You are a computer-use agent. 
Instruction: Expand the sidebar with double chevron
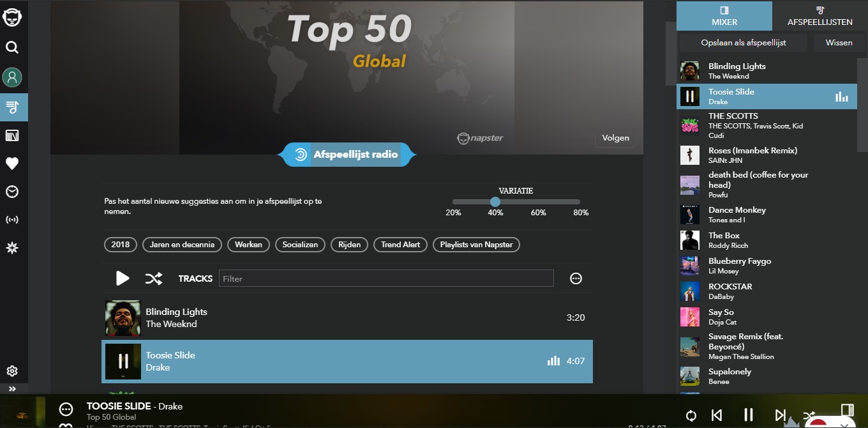tap(12, 388)
